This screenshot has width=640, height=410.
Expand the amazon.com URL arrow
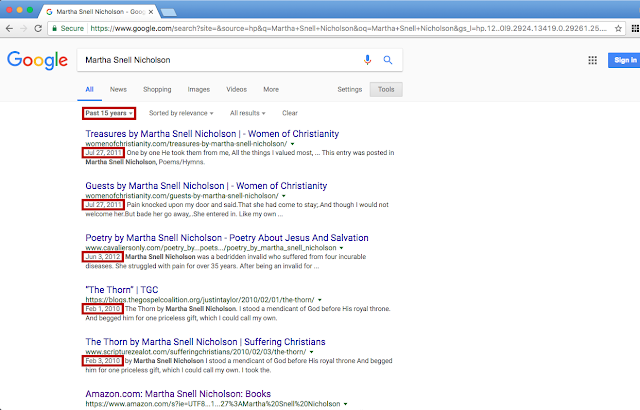pos(346,404)
